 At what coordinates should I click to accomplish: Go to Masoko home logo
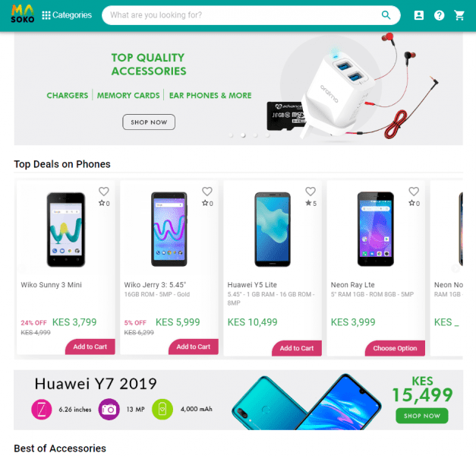[23, 14]
